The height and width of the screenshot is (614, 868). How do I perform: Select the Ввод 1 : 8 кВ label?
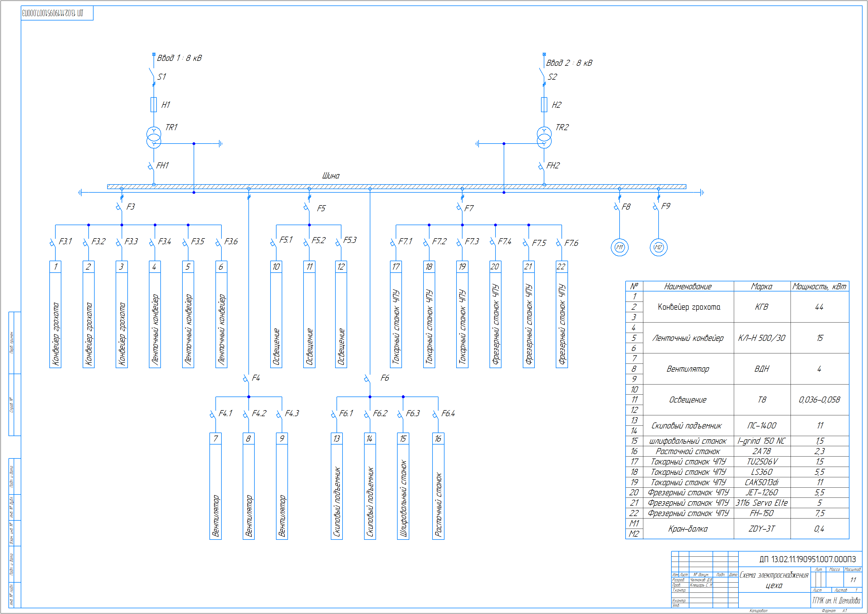[x=179, y=58]
